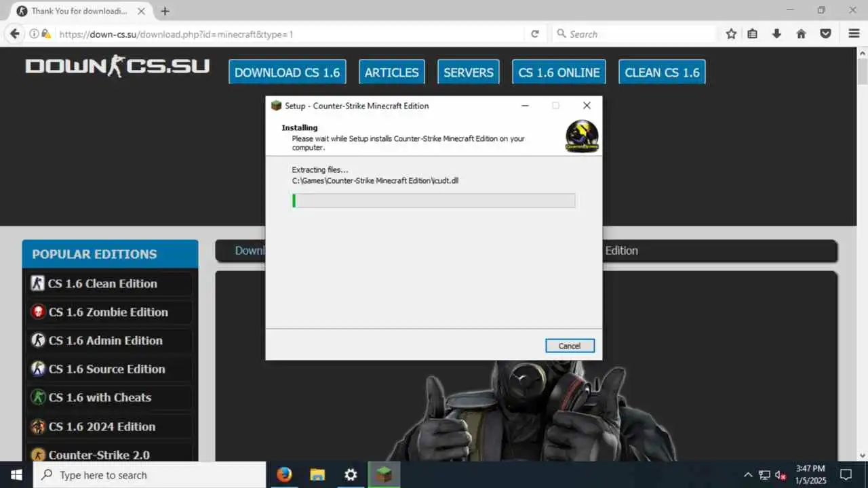Open the CS 1.6 ONLINE menu item
The width and height of the screenshot is (868, 488).
559,72
